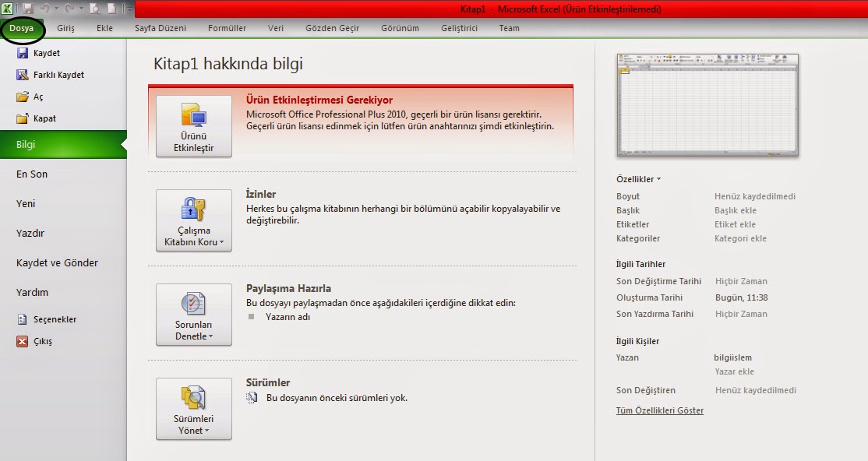Click the Undo icon in Quick Access Toolbar
The width and height of the screenshot is (868, 461).
coord(44,7)
